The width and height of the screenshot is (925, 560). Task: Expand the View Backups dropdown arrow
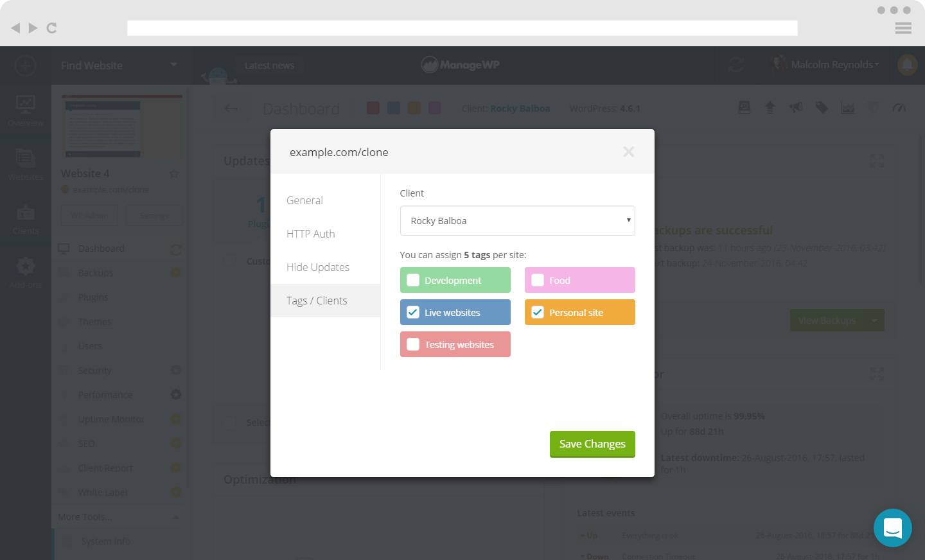pyautogui.click(x=874, y=320)
